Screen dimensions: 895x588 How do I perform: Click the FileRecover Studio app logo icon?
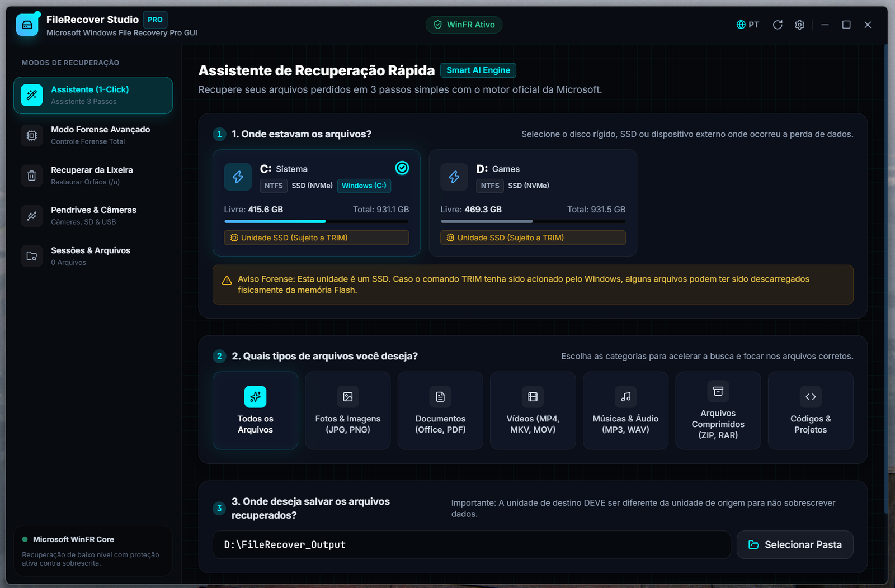click(27, 25)
